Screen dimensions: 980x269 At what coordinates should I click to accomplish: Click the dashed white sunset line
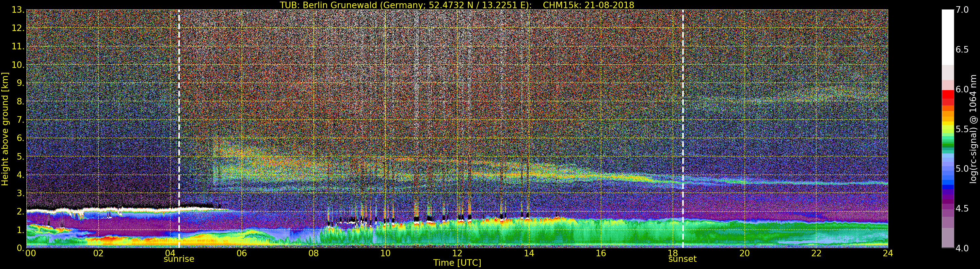click(x=683, y=129)
